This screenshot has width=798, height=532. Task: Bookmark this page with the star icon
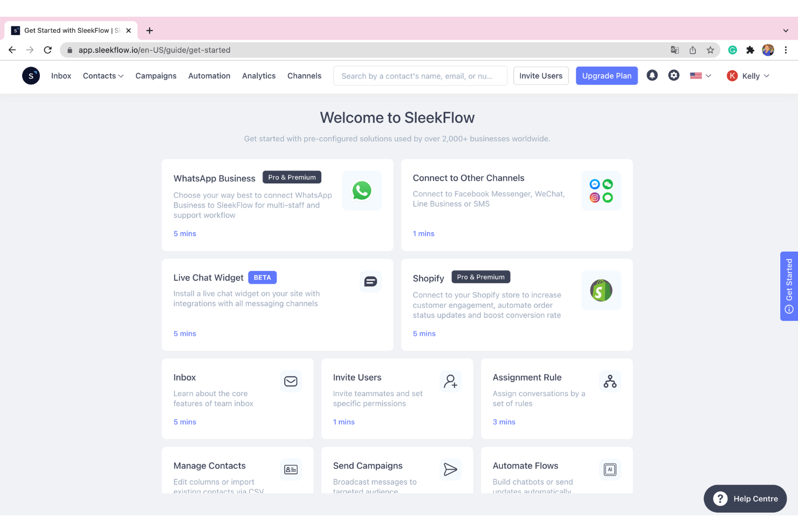point(710,50)
